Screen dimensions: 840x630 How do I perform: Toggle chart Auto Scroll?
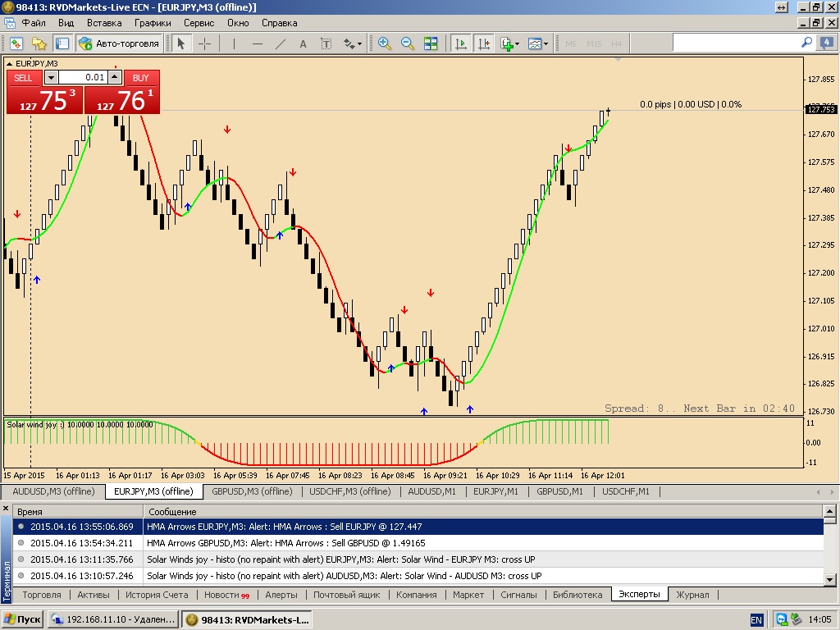tap(460, 43)
